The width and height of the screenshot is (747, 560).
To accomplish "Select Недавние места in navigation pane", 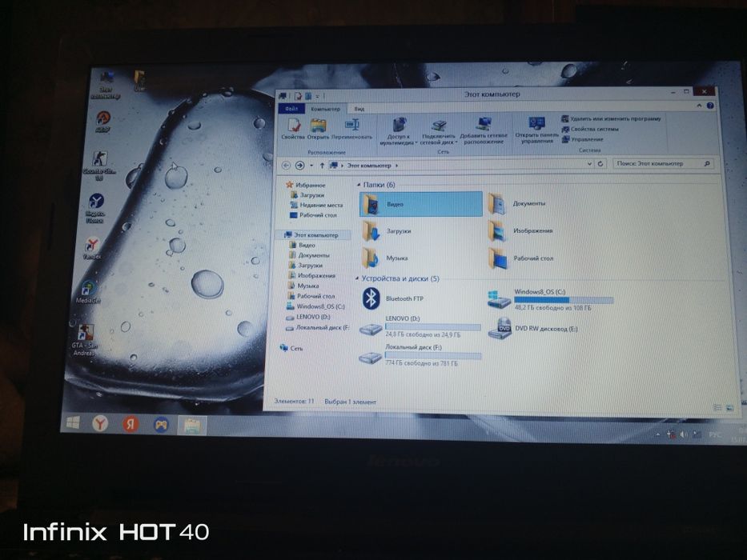I will coord(316,205).
